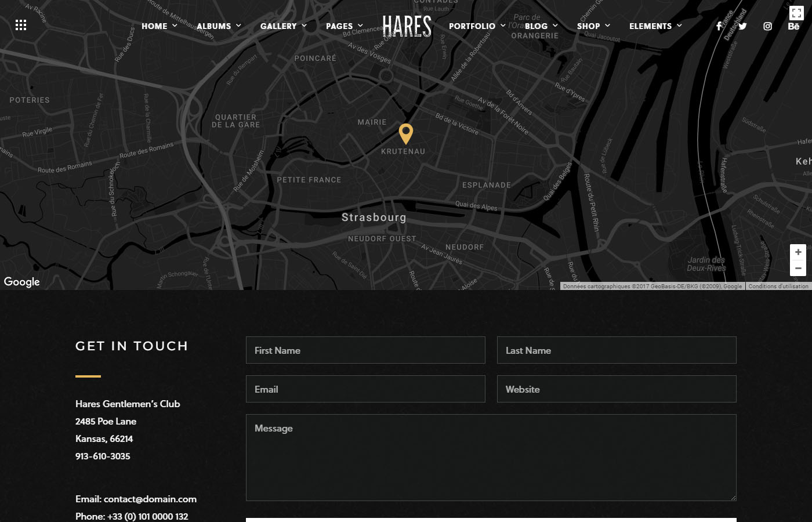Open the Twitter profile icon
812x522 pixels.
742,26
